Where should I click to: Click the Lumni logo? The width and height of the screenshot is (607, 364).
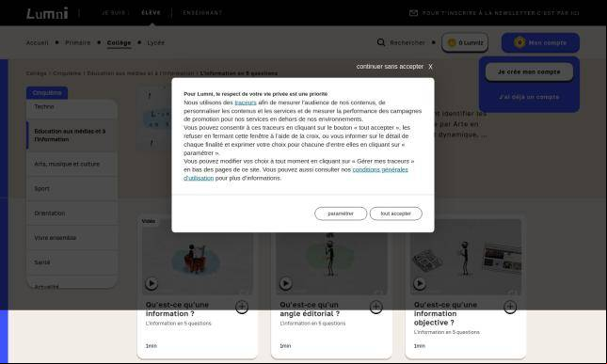47,13
